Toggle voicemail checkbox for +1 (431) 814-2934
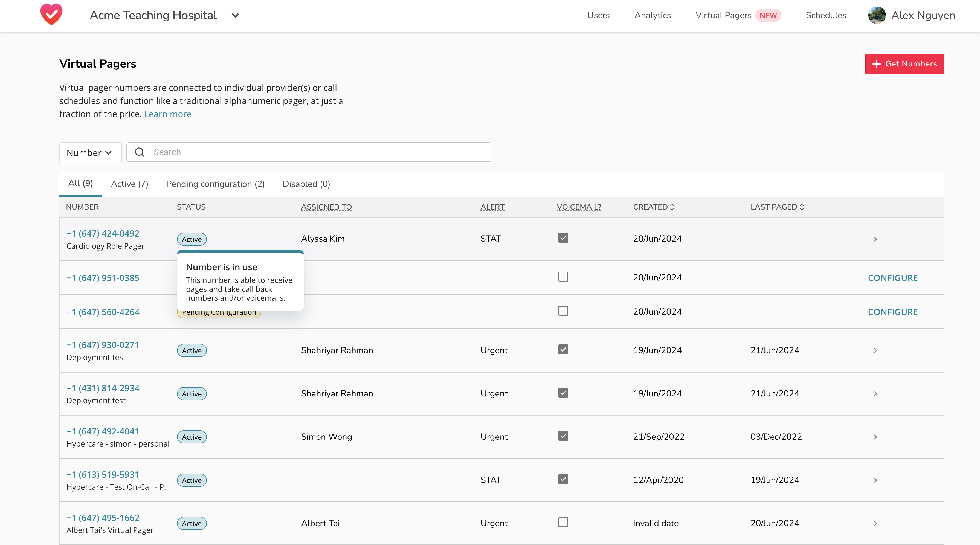 tap(563, 393)
